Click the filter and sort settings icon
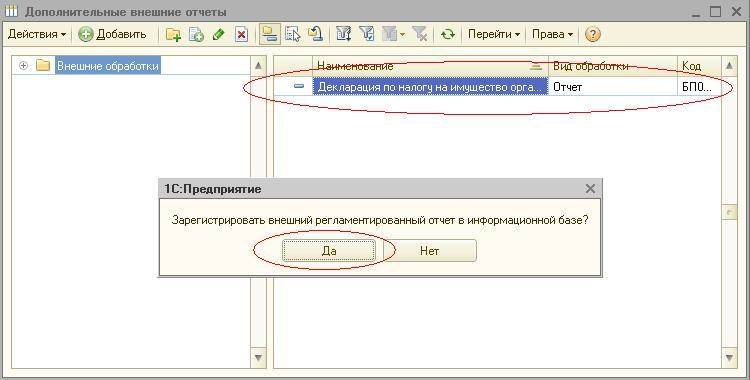750x380 pixels. pyautogui.click(x=343, y=34)
